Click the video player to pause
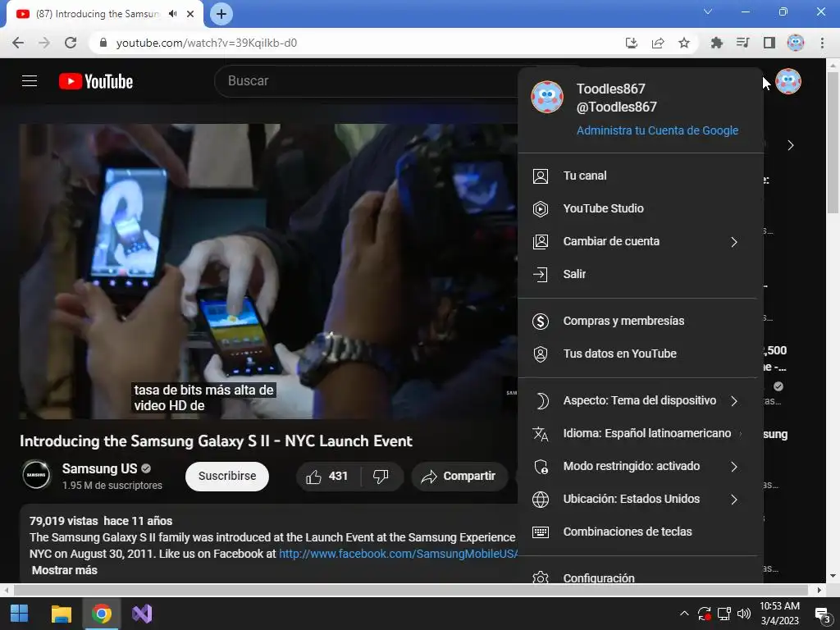This screenshot has height=630, width=840. [268, 272]
